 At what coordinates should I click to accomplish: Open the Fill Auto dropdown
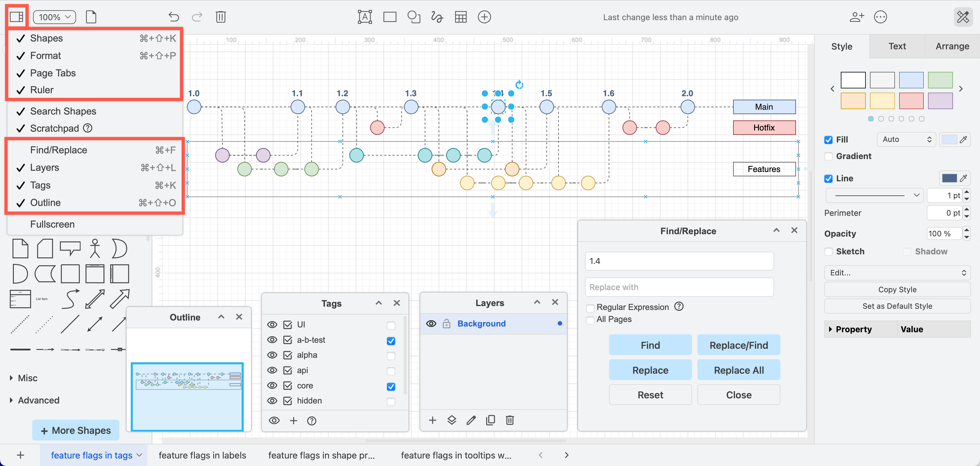point(906,139)
